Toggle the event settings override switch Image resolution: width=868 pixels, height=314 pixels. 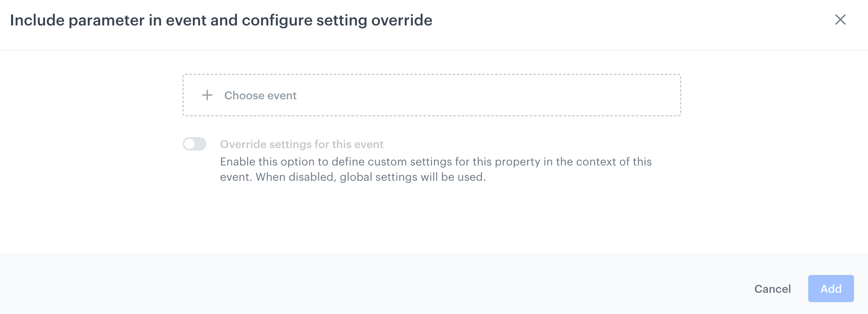click(x=195, y=144)
